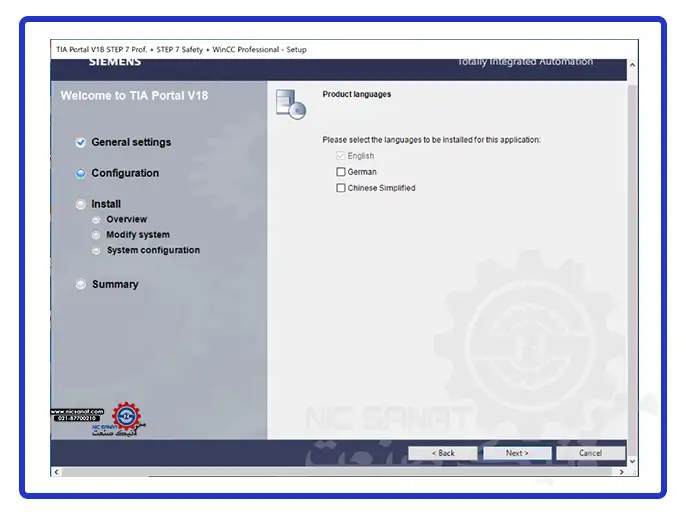Click the Summary step bullet icon

(80, 284)
